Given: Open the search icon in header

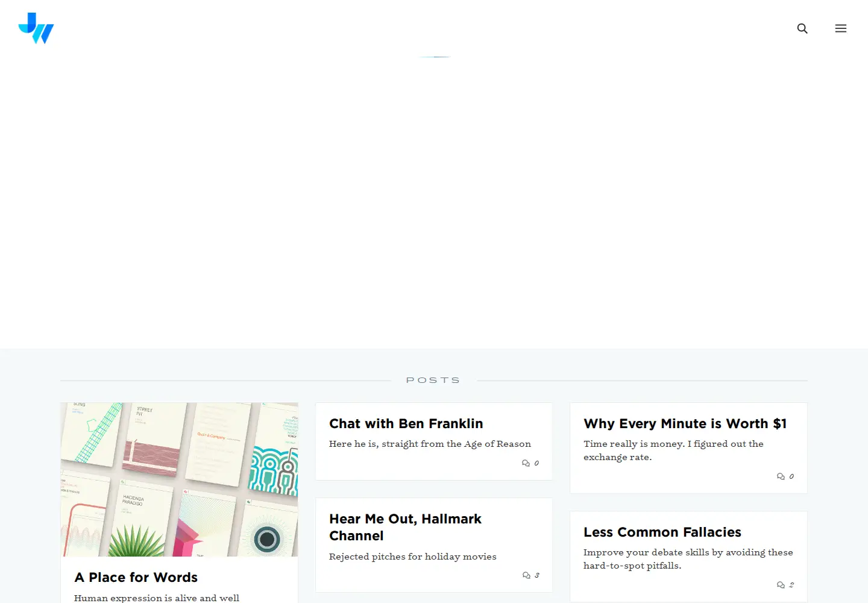Looking at the screenshot, I should [x=802, y=28].
